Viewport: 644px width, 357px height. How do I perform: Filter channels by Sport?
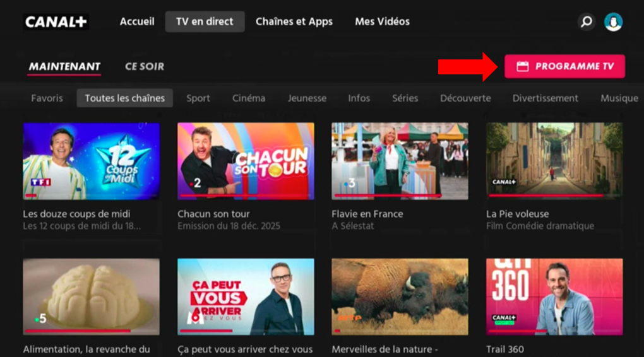[x=198, y=98]
